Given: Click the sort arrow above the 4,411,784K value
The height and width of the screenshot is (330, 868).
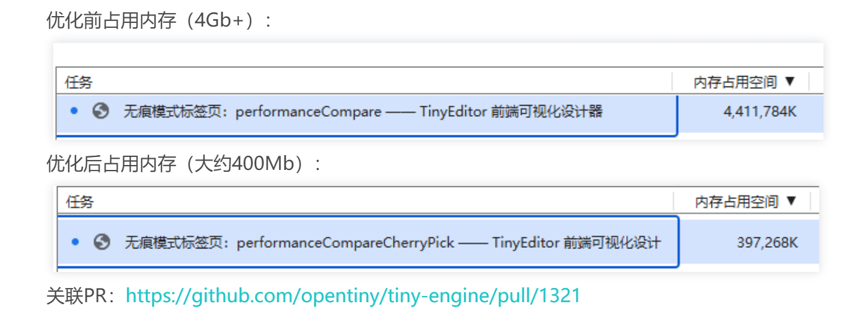Looking at the screenshot, I should click(789, 82).
